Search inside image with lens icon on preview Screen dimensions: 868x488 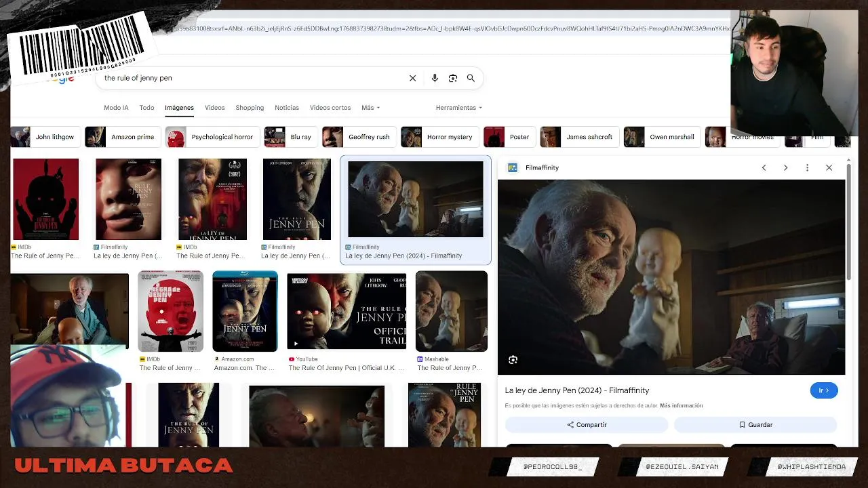click(513, 360)
